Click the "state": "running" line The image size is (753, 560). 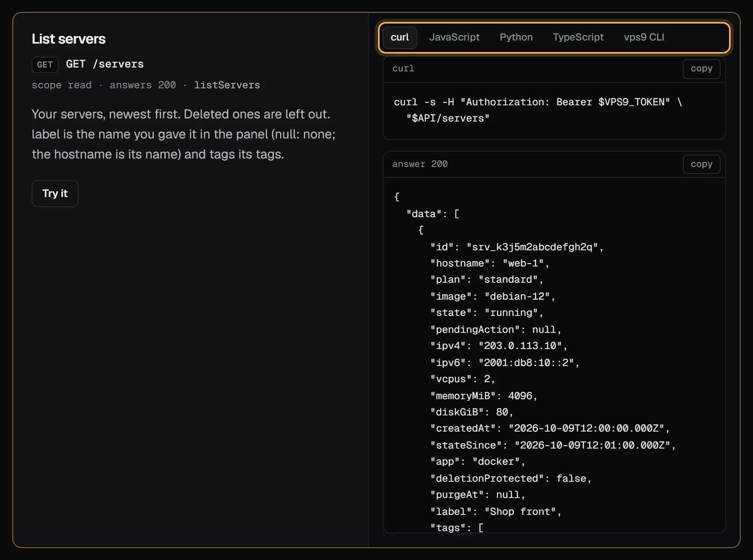(x=487, y=313)
